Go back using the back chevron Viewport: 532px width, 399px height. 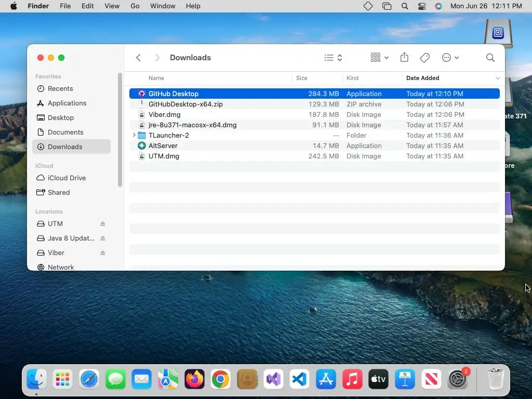click(138, 58)
